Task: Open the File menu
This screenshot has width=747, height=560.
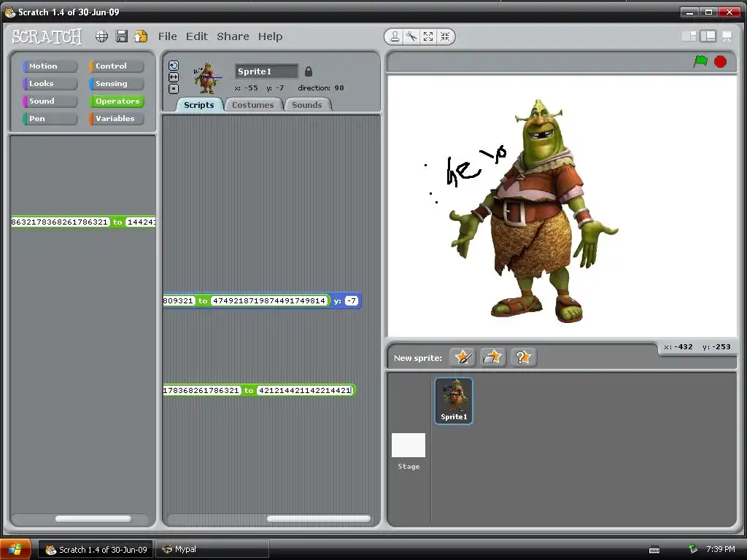Action: pos(167,36)
